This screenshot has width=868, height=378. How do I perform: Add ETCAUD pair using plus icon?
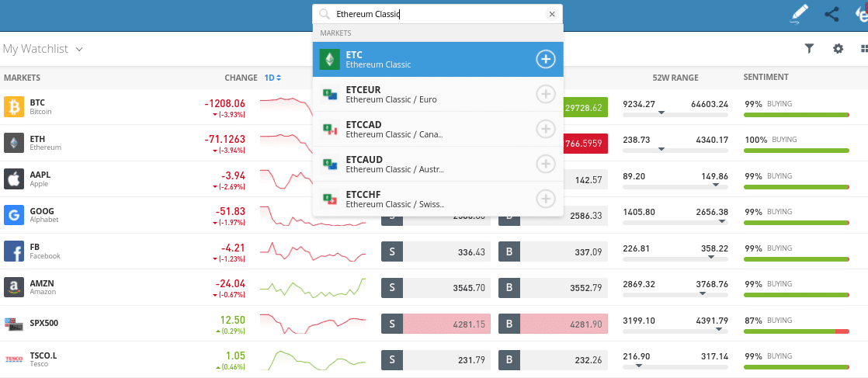(x=546, y=164)
